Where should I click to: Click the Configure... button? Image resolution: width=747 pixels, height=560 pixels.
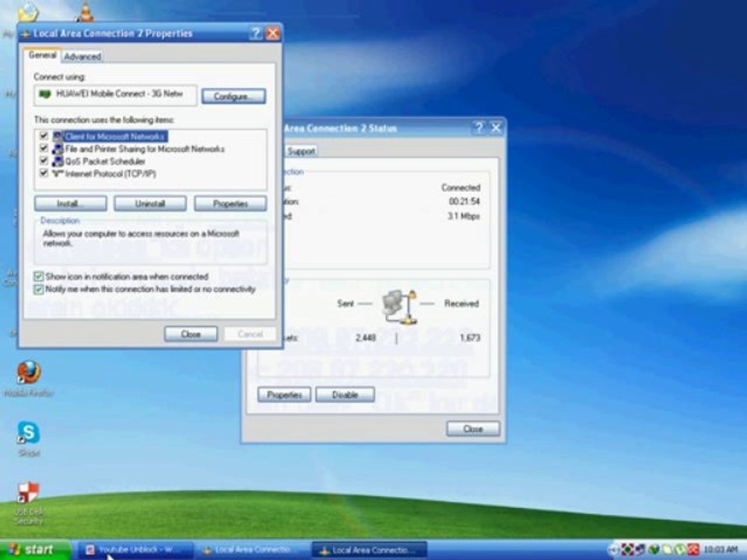[x=233, y=96]
